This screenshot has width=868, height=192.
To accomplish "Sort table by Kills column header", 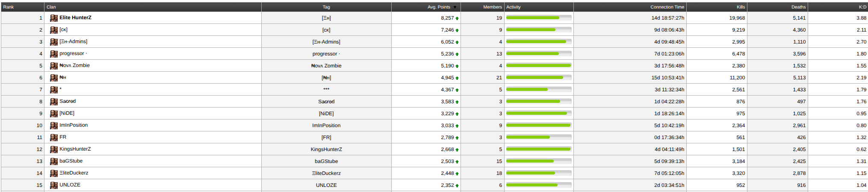I will [741, 7].
